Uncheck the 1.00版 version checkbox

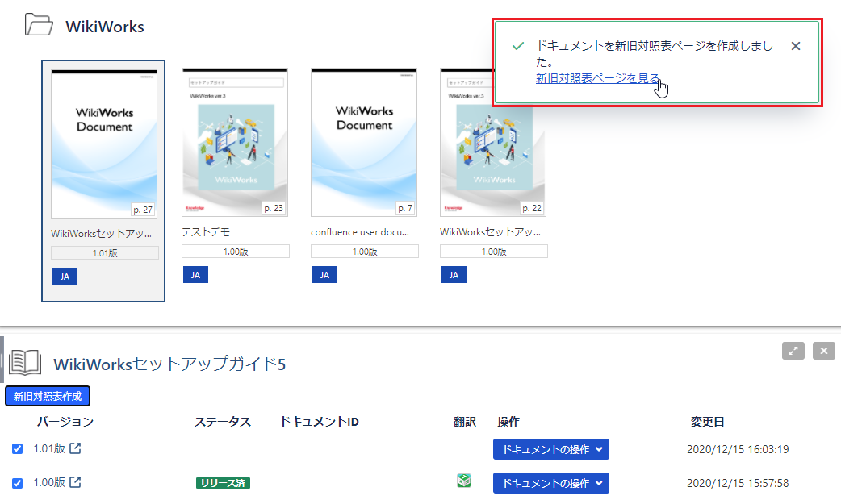point(18,483)
